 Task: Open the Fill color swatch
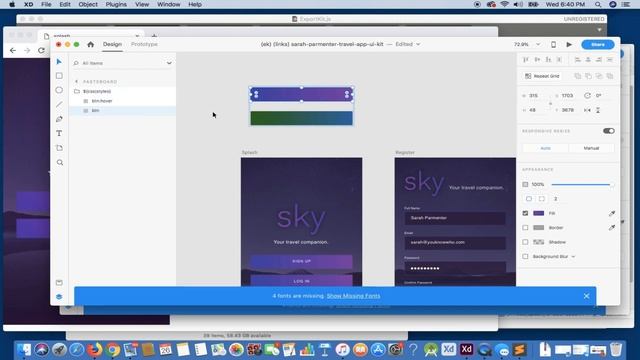tap(539, 213)
